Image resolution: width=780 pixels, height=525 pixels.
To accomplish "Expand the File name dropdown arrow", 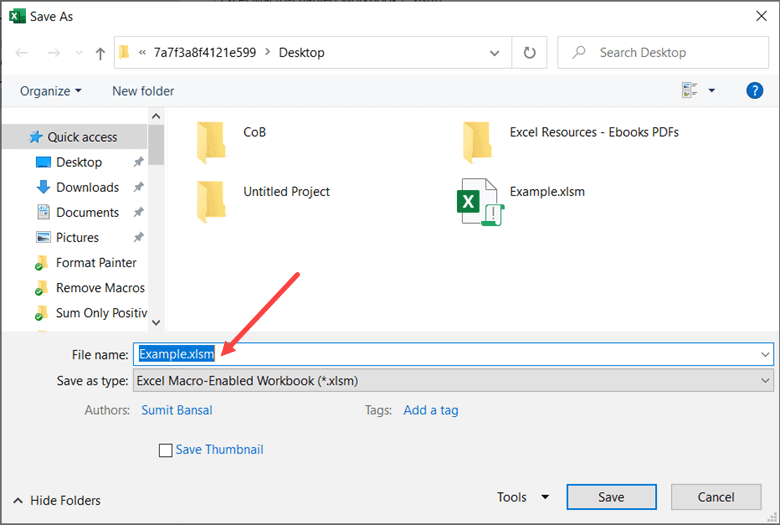I will (765, 354).
